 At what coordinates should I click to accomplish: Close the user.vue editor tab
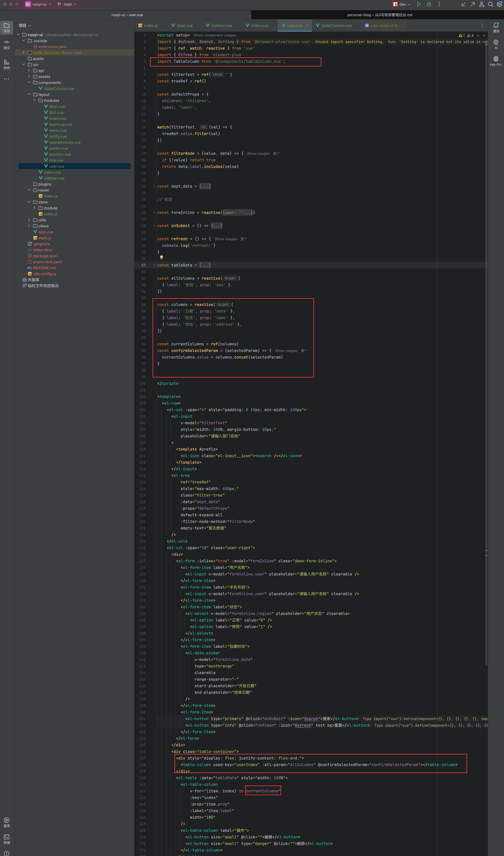click(x=307, y=26)
